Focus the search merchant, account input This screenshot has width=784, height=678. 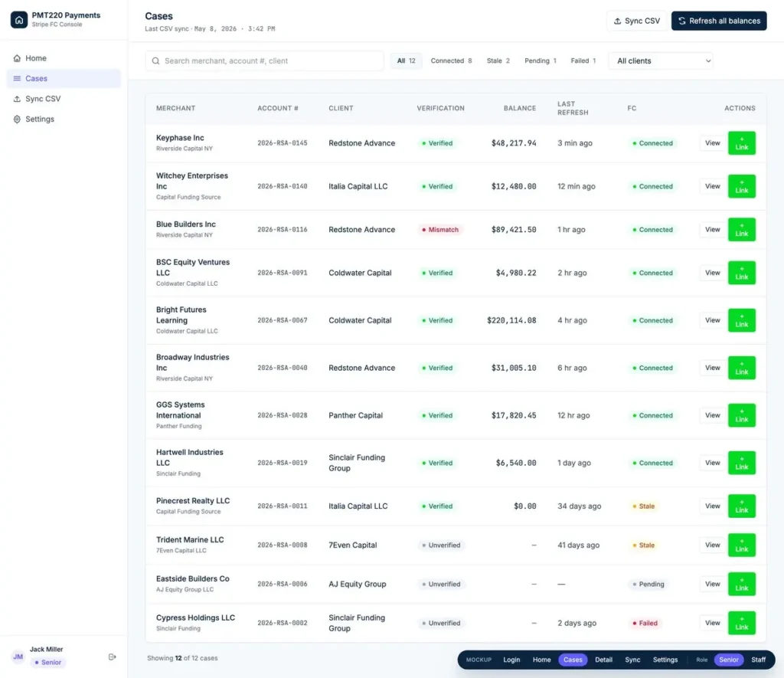click(x=264, y=61)
